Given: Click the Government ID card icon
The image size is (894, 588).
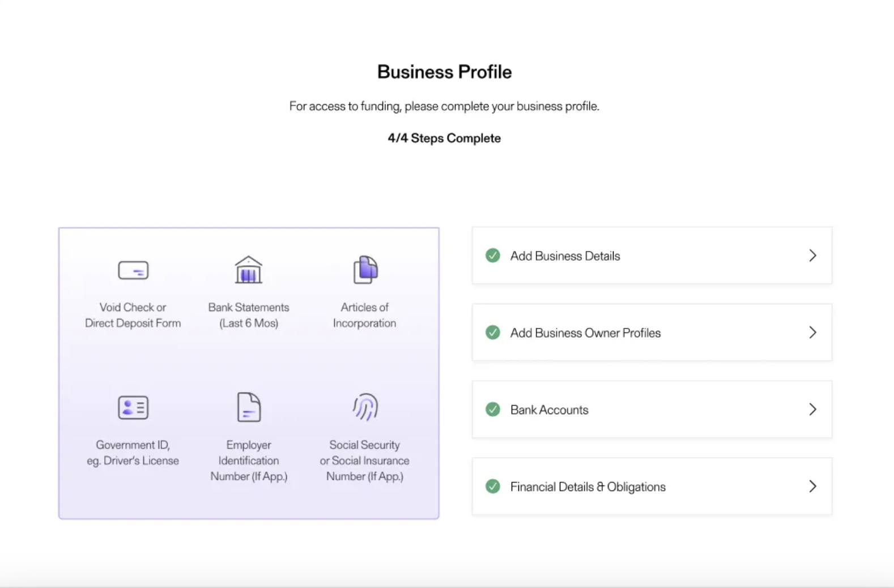Looking at the screenshot, I should [x=133, y=407].
